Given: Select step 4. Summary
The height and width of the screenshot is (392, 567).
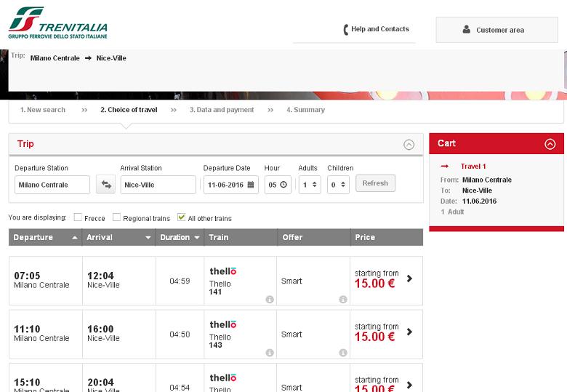Looking at the screenshot, I should (x=305, y=110).
